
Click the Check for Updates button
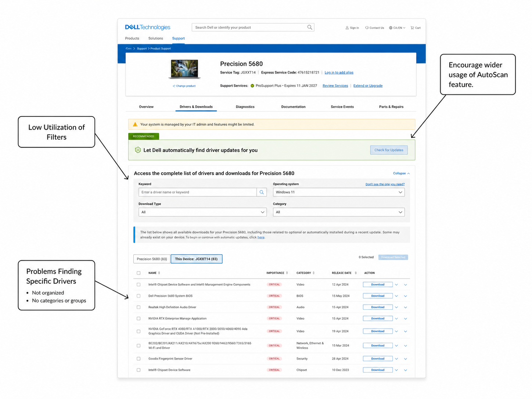point(389,150)
